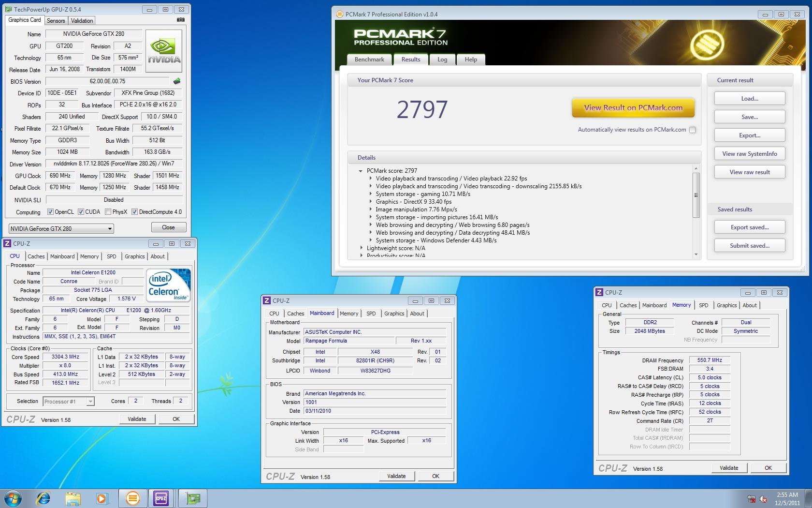Open the Log tab in PCMark 7
The height and width of the screenshot is (508, 812).
pos(442,60)
